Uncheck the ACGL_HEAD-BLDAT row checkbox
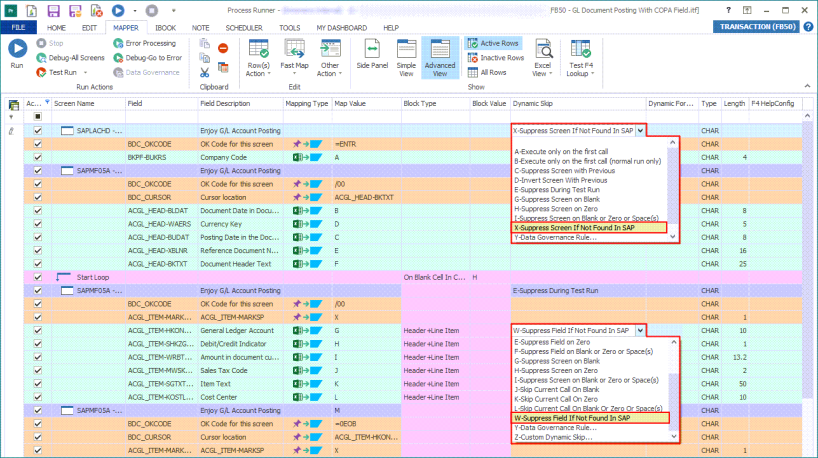This screenshot has height=458, width=818. coord(38,211)
